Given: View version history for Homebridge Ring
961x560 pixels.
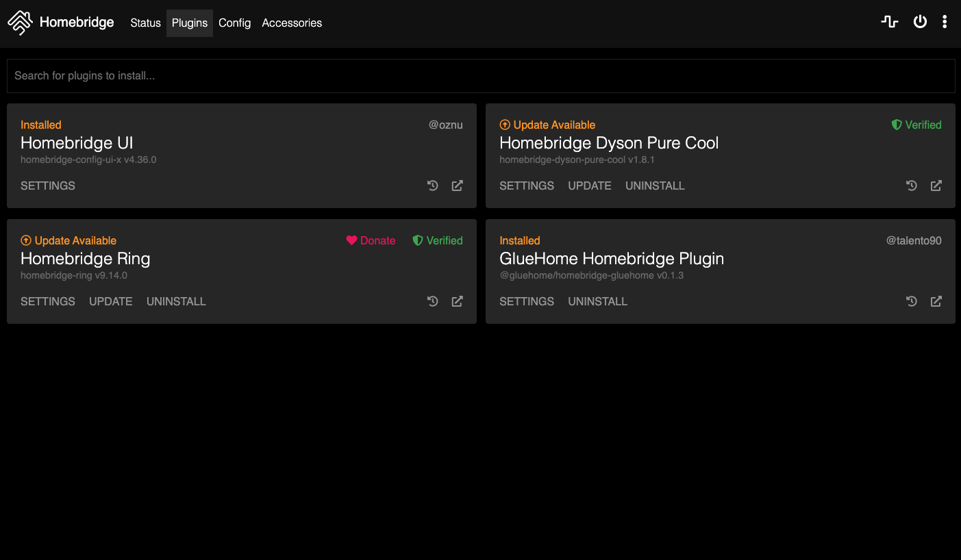Looking at the screenshot, I should pyautogui.click(x=433, y=301).
